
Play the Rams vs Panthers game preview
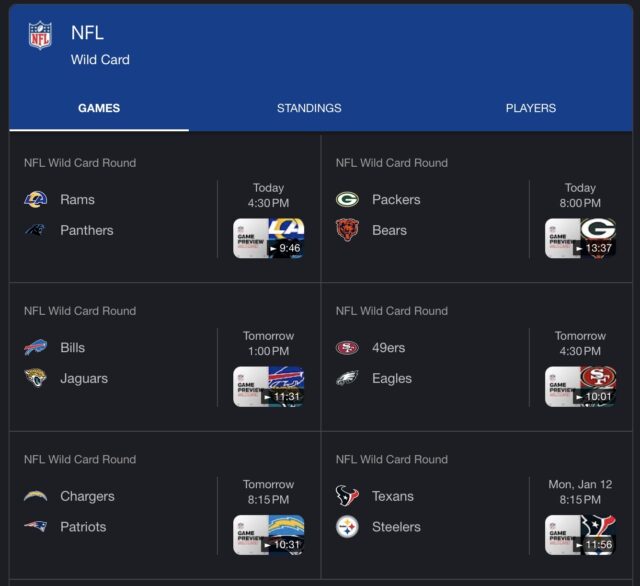click(x=268, y=239)
